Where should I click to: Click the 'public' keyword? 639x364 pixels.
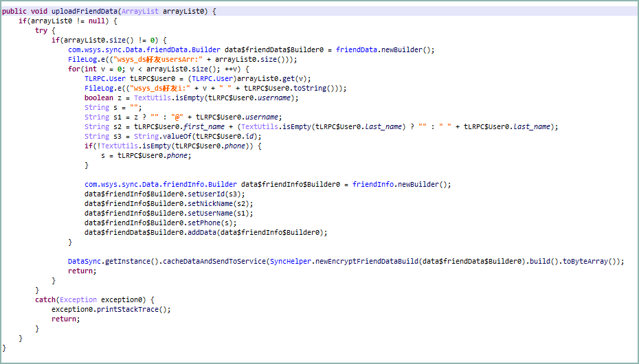coord(14,12)
